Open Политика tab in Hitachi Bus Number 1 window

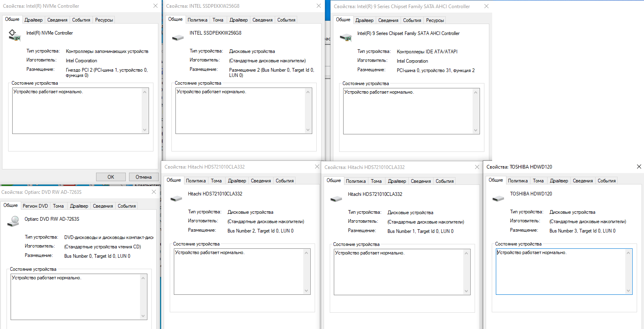coord(356,181)
